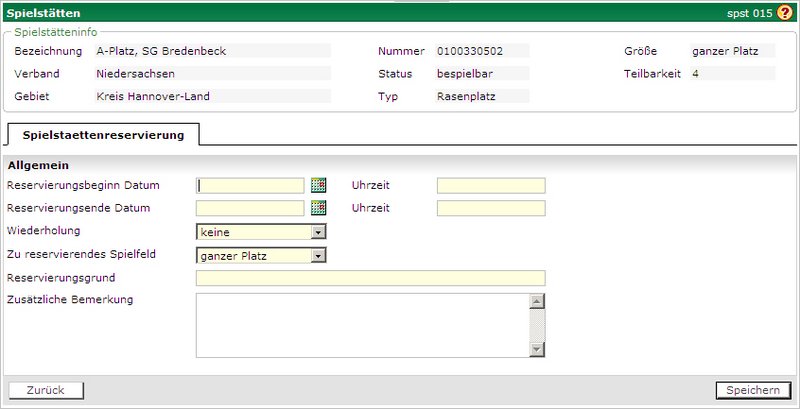Open calendar picker for Reservierungsbeginn Datum

tap(318, 185)
